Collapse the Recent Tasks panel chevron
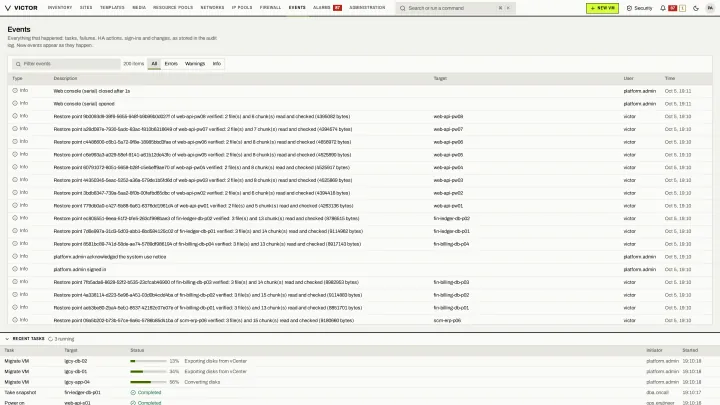The height and width of the screenshot is (405, 720). pos(7,339)
